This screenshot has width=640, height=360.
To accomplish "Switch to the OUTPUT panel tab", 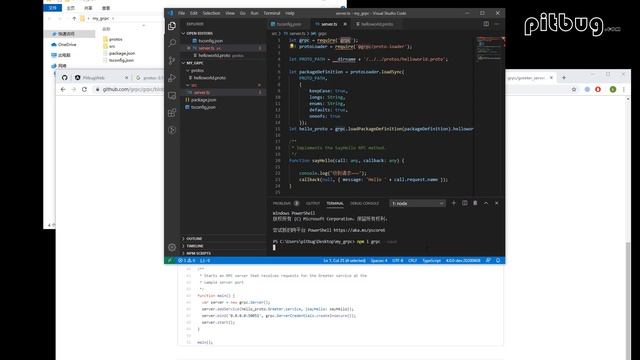I will [x=313, y=203].
